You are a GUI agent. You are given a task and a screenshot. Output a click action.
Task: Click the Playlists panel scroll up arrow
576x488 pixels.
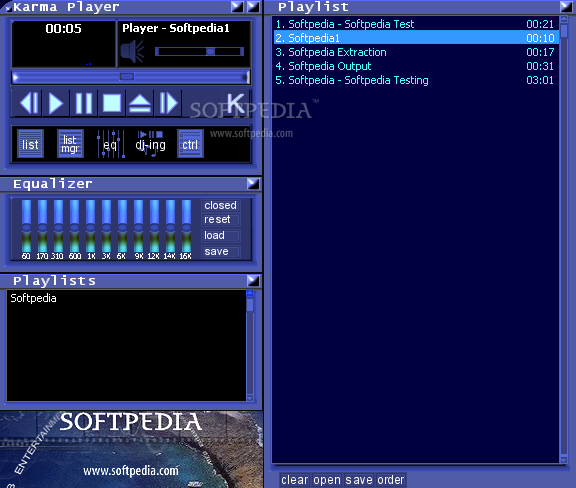pos(250,293)
